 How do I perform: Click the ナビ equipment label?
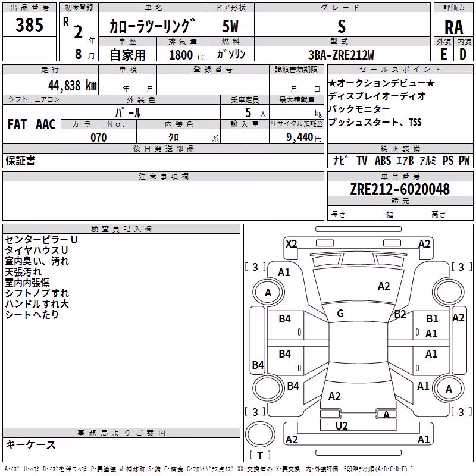(x=340, y=160)
